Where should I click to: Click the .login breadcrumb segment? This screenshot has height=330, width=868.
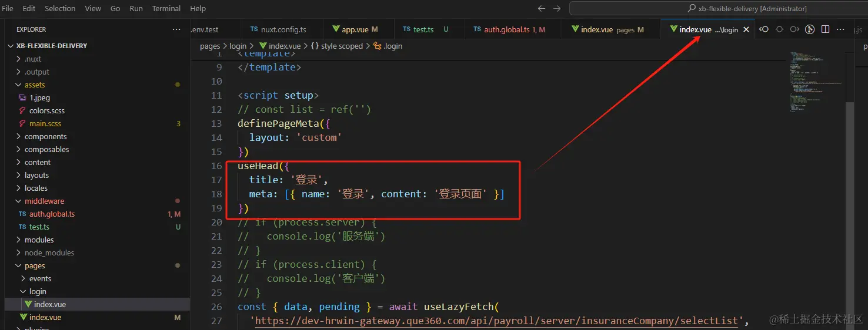388,46
